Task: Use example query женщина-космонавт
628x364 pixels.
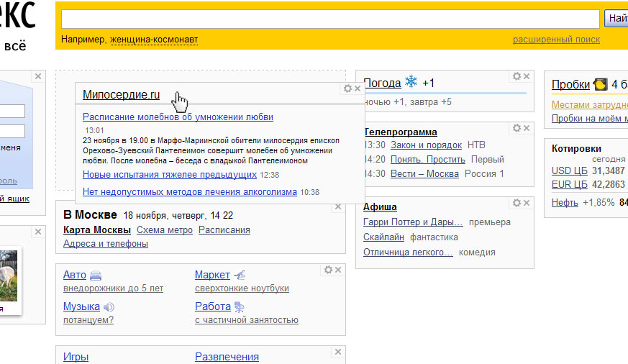Action: 154,40
